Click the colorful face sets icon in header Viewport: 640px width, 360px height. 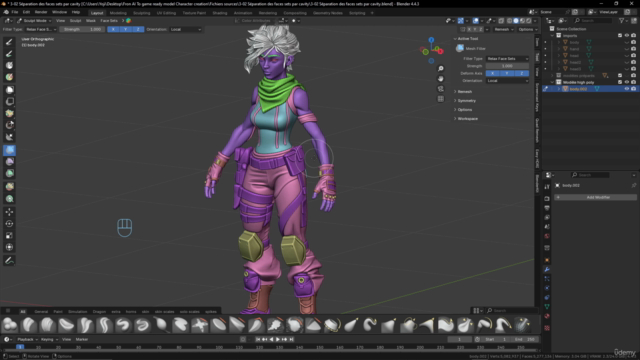coord(129,20)
